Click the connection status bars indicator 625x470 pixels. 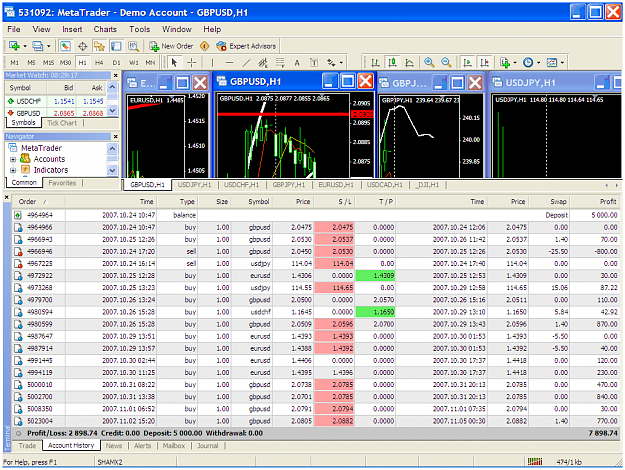tap(535, 462)
